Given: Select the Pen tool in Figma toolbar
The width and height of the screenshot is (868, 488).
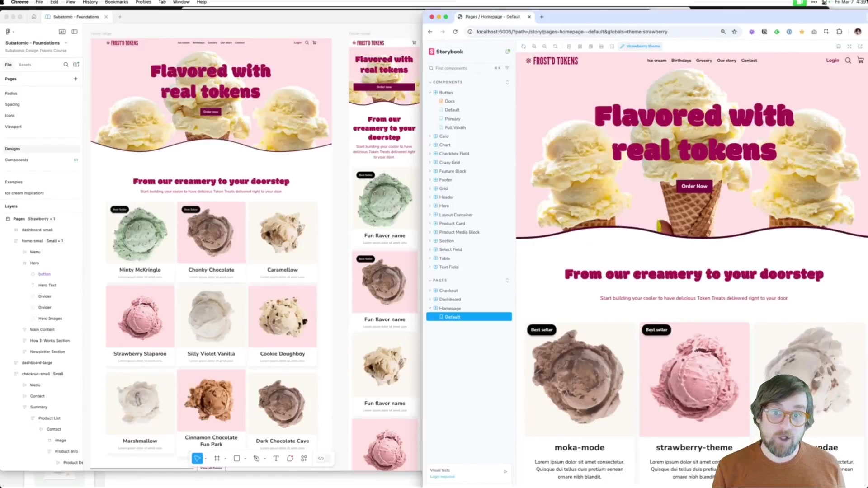Looking at the screenshot, I should [256, 458].
